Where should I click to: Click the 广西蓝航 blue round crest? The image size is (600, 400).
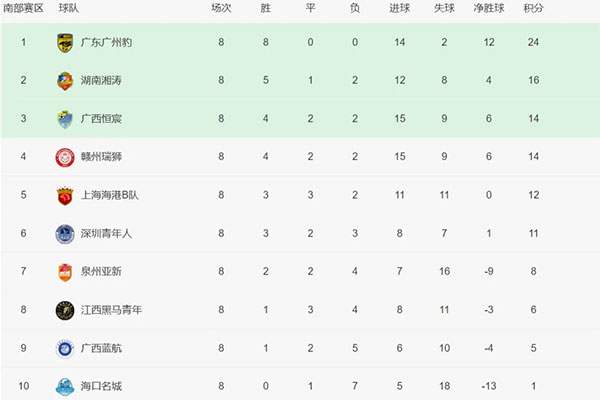click(65, 348)
